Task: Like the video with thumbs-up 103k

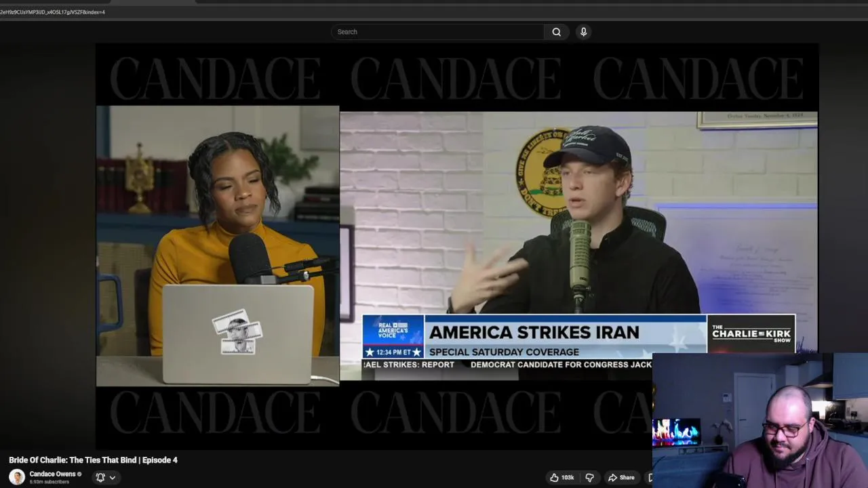Action: (x=561, y=477)
